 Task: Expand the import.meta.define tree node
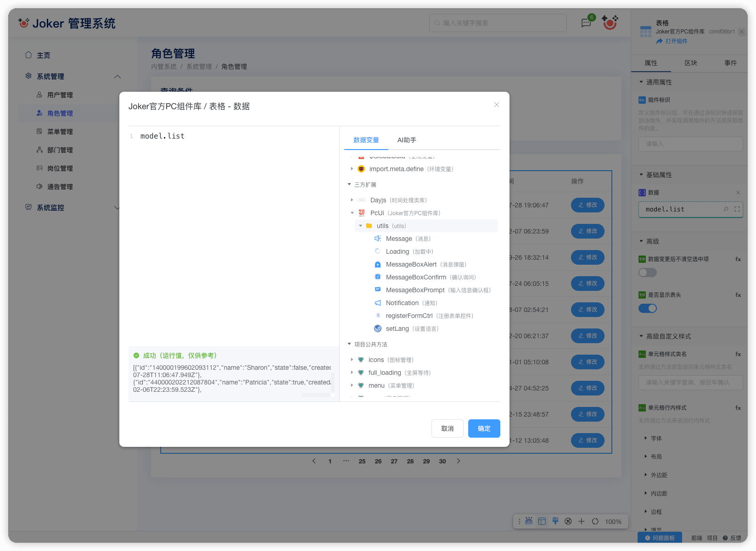352,169
